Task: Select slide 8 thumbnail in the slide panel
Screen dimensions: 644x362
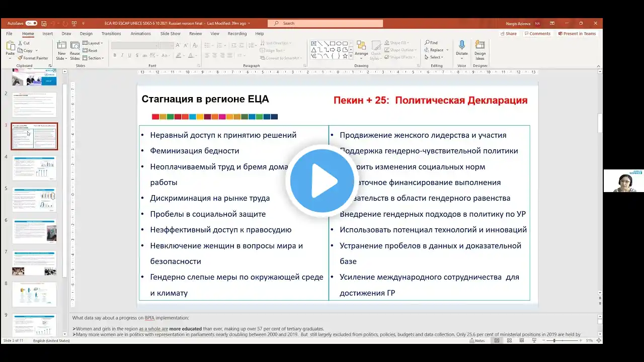Action: tap(35, 295)
